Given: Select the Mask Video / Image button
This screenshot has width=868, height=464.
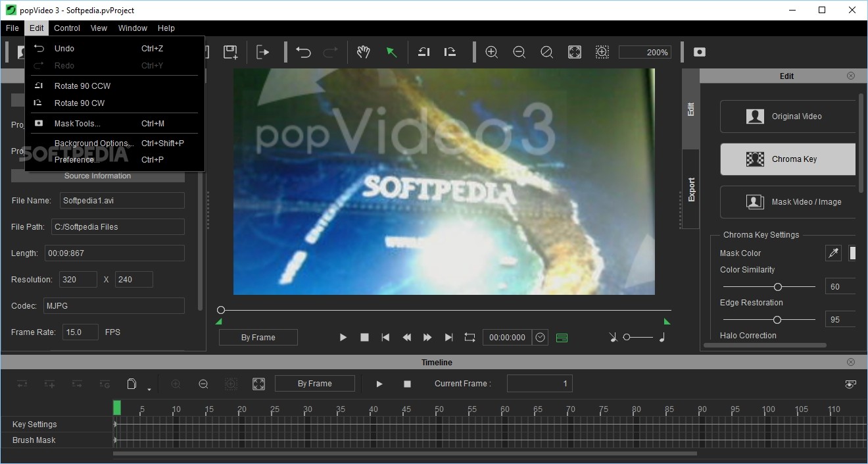Looking at the screenshot, I should point(788,202).
